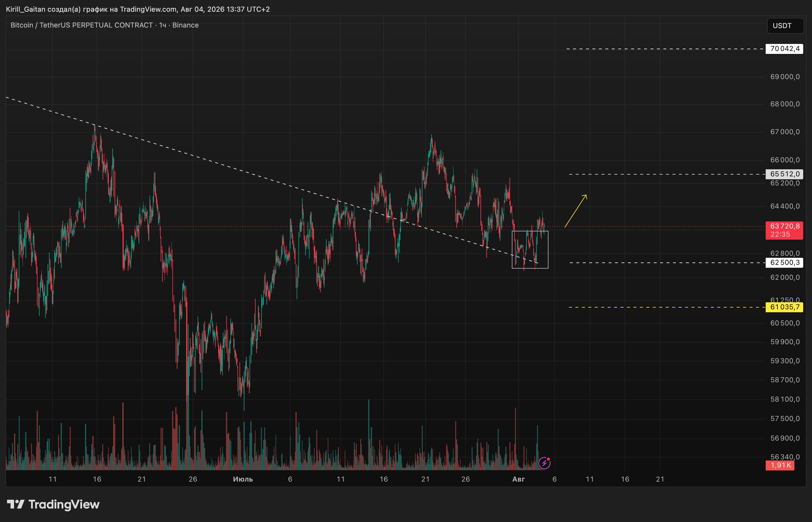The image size is (812, 522).
Task: Click date label 6 right after Июль
Action: (290, 479)
